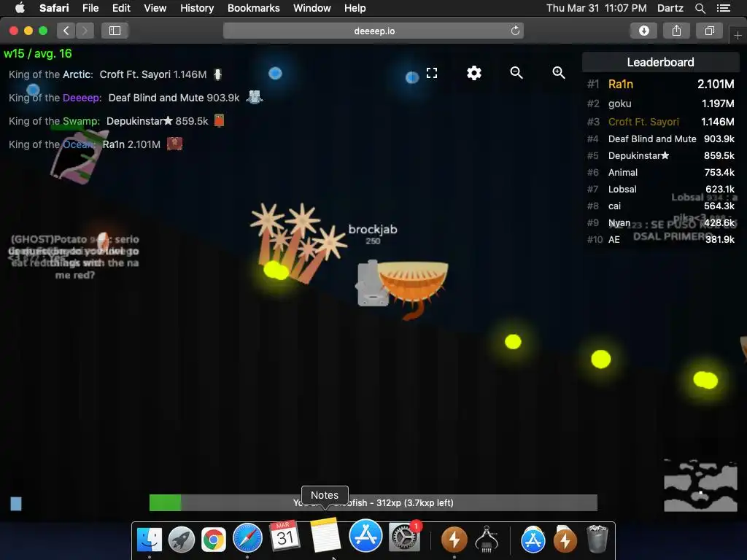Viewport: 747px width, 560px height.
Task: Click the blue square in game corner
Action: point(16,504)
